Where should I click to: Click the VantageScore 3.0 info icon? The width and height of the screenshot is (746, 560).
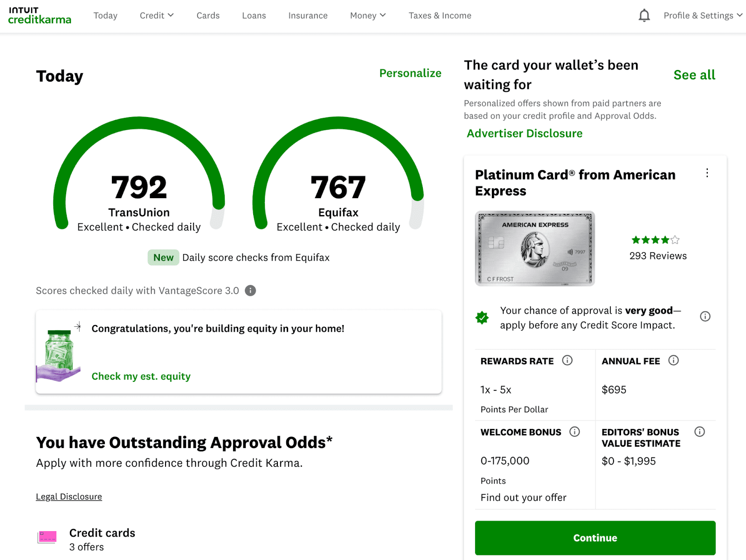click(250, 290)
